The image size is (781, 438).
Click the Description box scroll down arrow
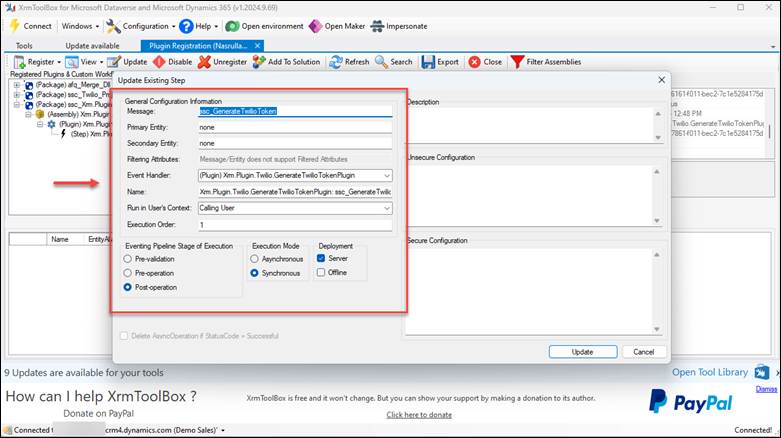point(658,138)
